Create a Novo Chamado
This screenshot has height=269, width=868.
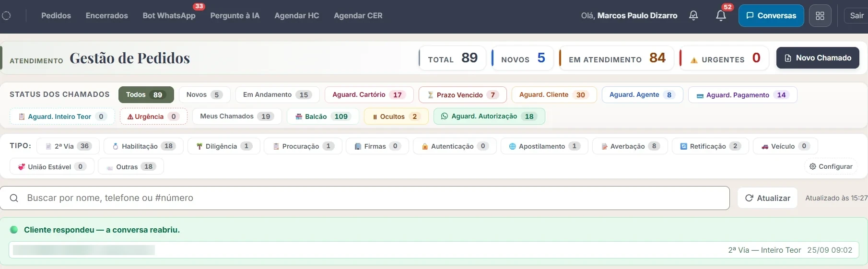click(x=818, y=58)
